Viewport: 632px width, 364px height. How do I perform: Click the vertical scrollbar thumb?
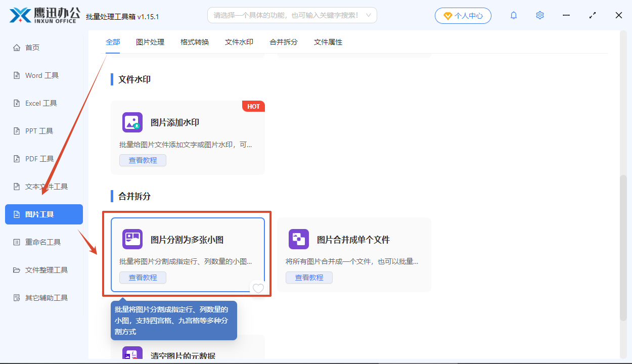(x=623, y=248)
